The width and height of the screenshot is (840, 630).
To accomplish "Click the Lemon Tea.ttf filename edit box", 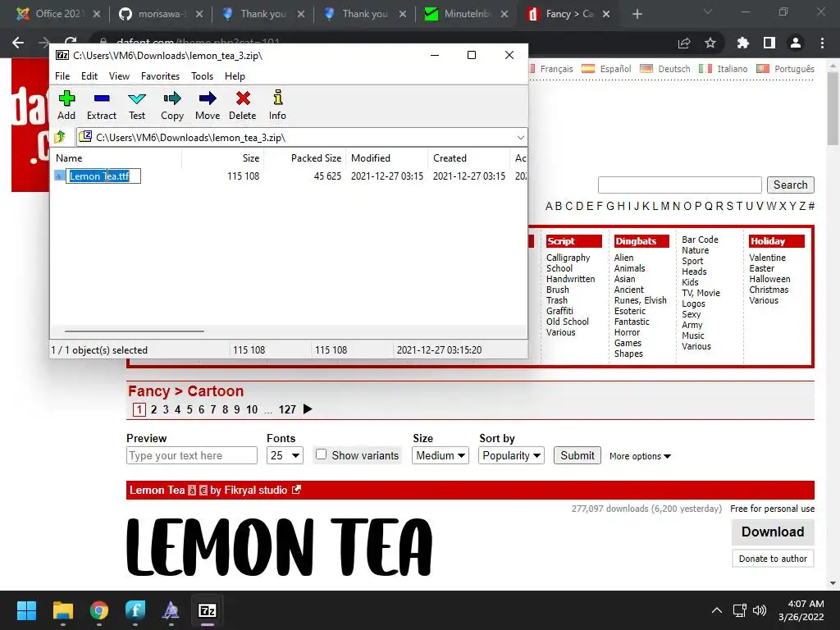I will [103, 176].
